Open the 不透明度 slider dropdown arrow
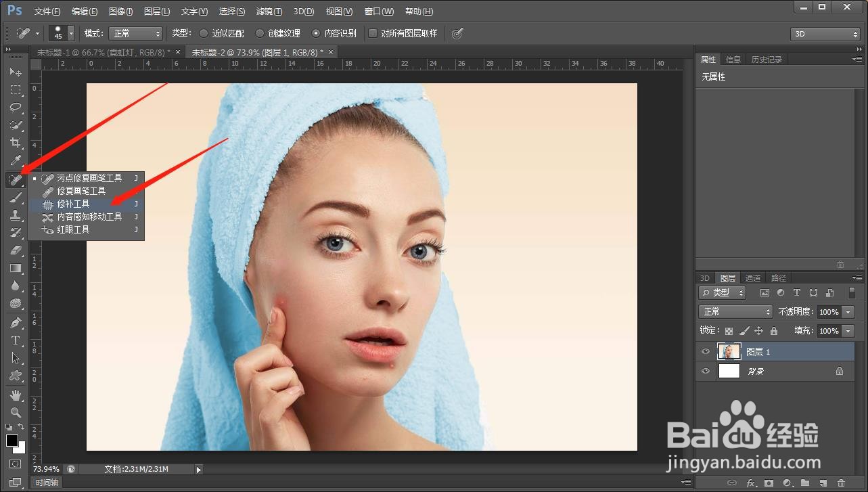Image resolution: width=868 pixels, height=492 pixels. pos(848,312)
